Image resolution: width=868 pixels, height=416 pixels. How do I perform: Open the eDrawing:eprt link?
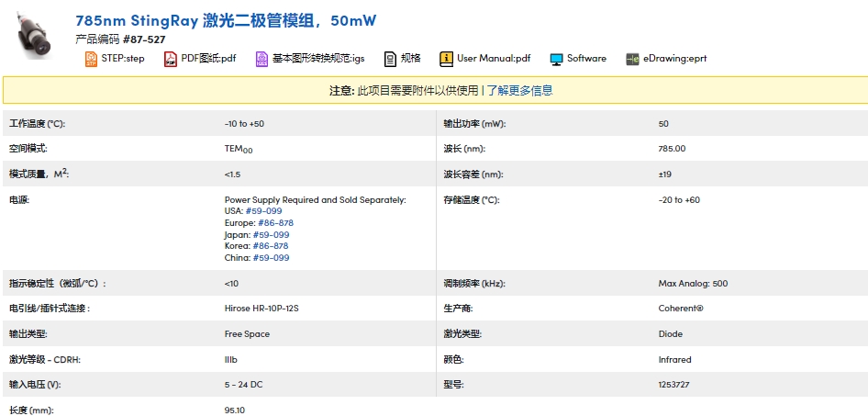(x=674, y=58)
